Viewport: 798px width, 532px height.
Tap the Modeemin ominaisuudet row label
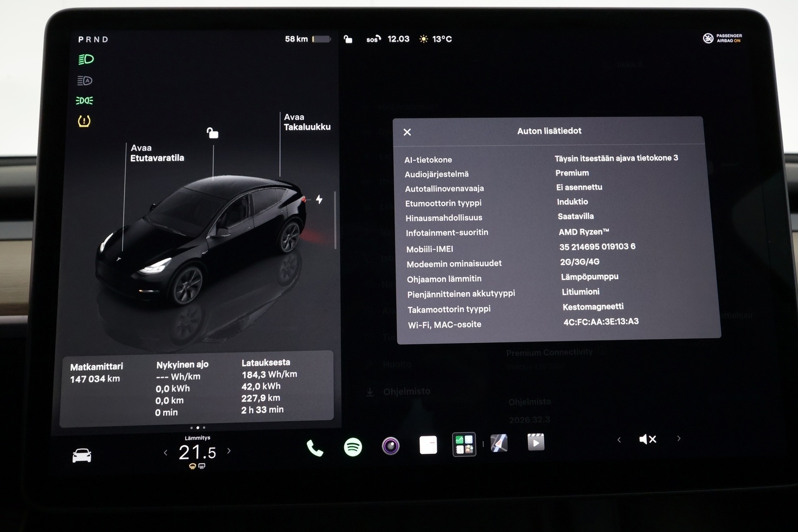coord(454,263)
